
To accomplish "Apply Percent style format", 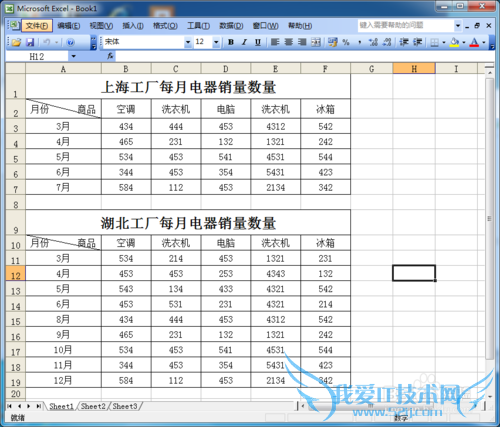I will point(346,42).
